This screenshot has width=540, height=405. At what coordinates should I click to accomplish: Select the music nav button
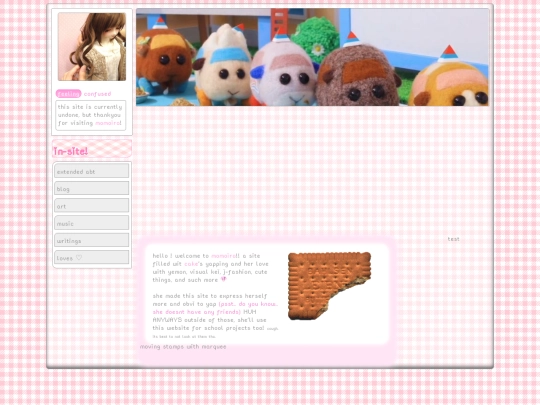(92, 223)
